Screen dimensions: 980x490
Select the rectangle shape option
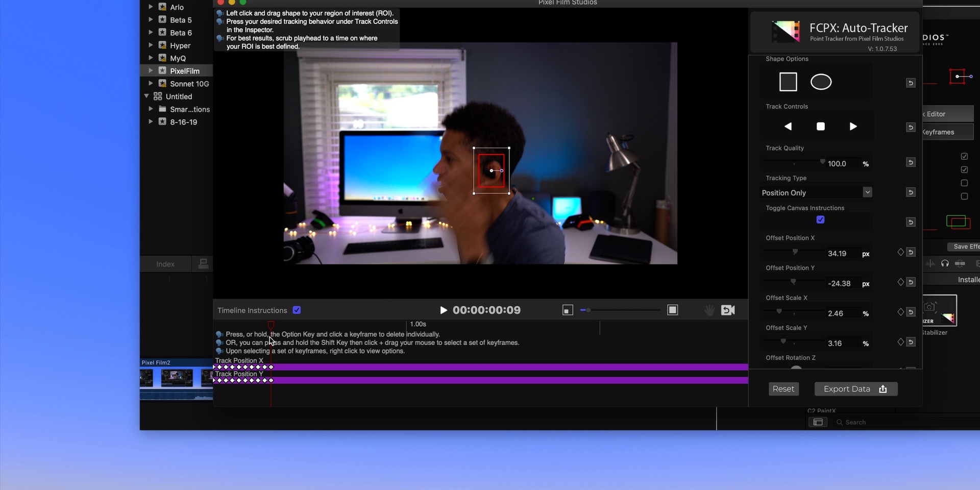point(787,81)
